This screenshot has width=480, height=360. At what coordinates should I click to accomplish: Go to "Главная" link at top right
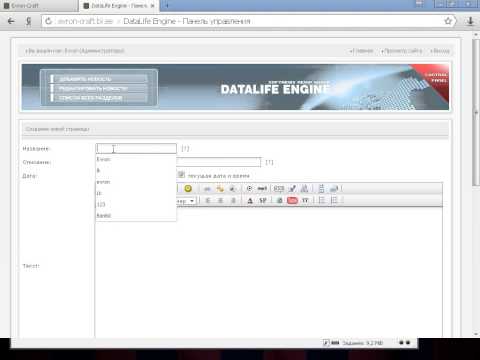[362, 51]
